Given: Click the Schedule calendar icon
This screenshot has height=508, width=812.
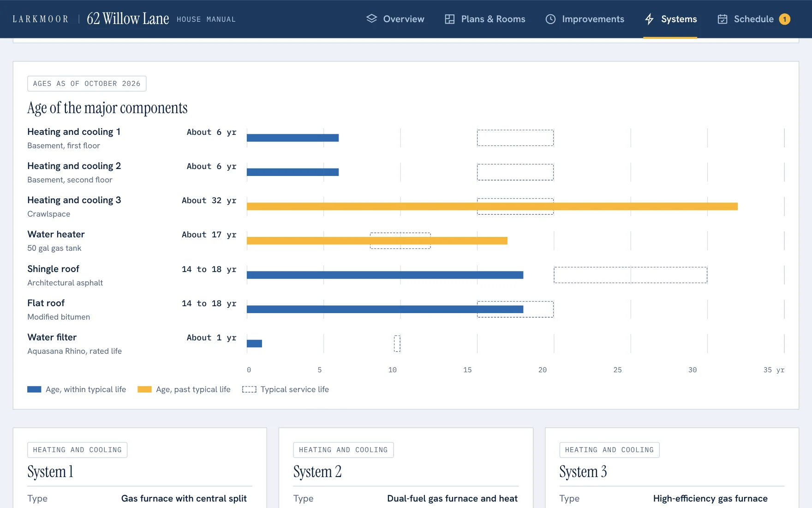Looking at the screenshot, I should [722, 19].
